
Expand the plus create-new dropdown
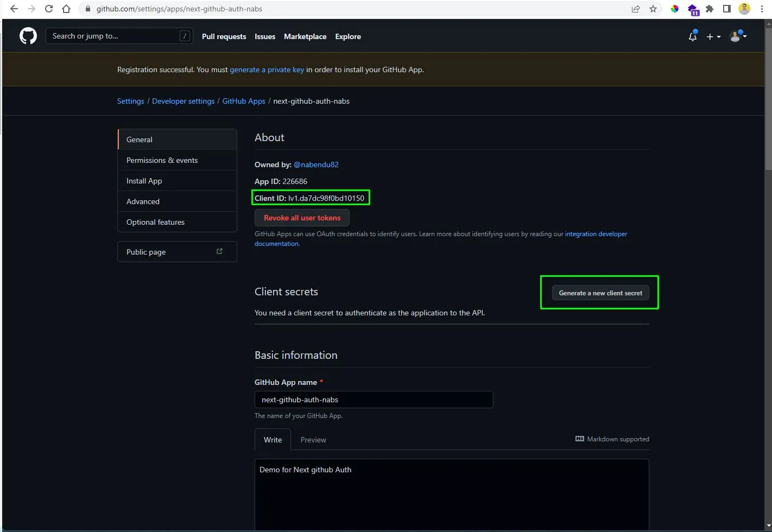[713, 36]
